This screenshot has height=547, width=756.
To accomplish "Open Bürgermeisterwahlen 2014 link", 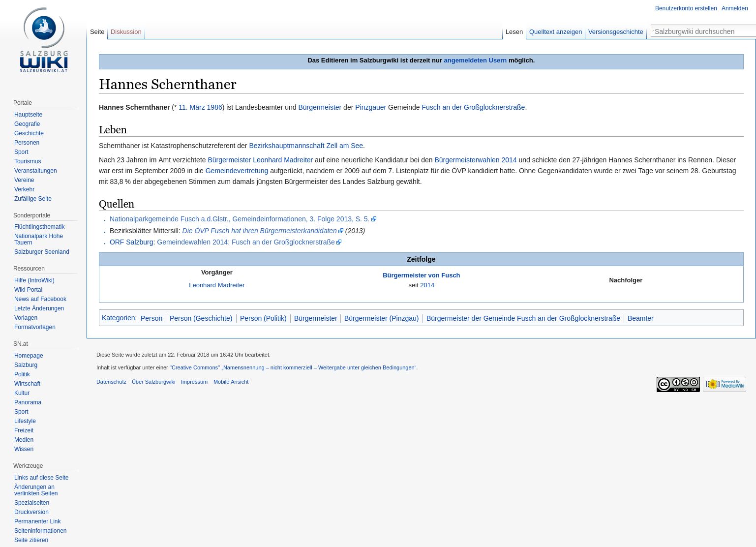I will 476,160.
